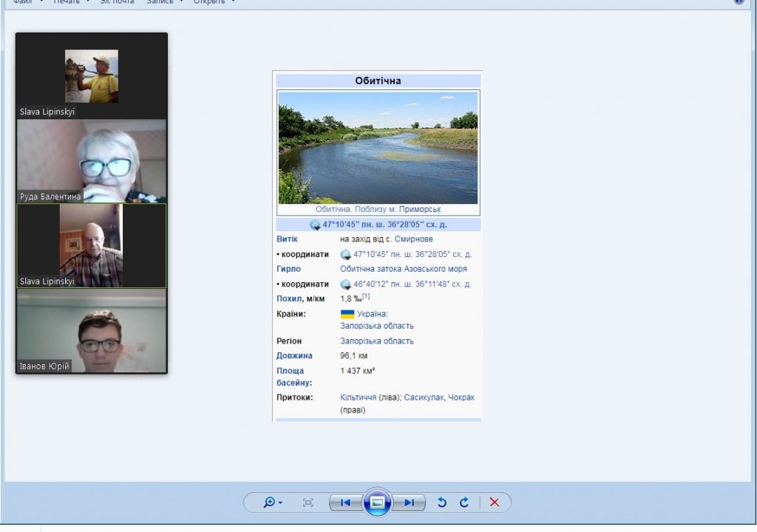This screenshot has width=757, height=532.
Task: Go to the next image
Action: tap(409, 502)
